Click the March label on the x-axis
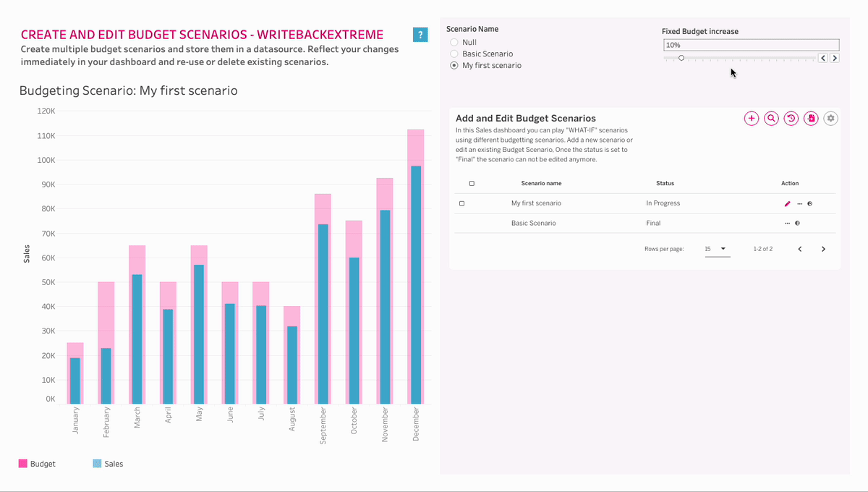 tap(137, 417)
